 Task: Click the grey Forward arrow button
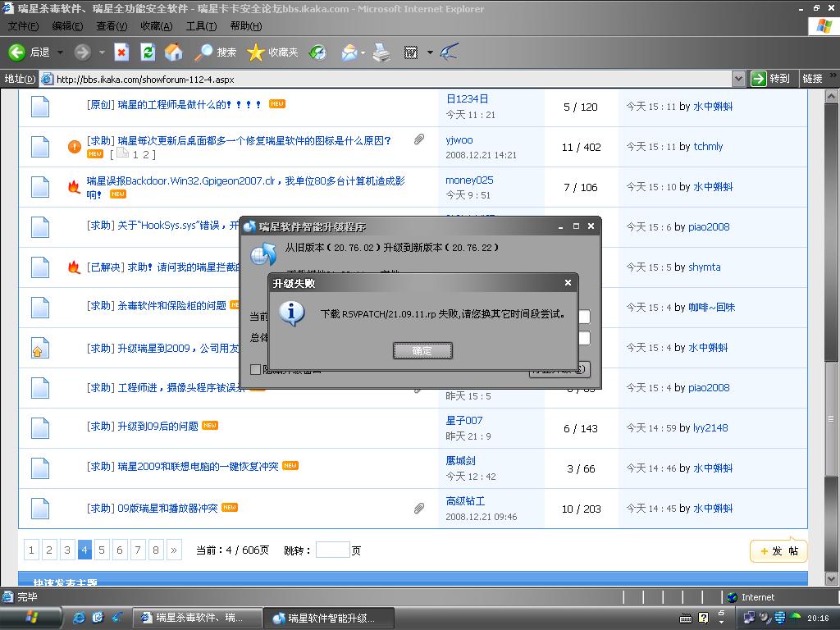pos(83,52)
